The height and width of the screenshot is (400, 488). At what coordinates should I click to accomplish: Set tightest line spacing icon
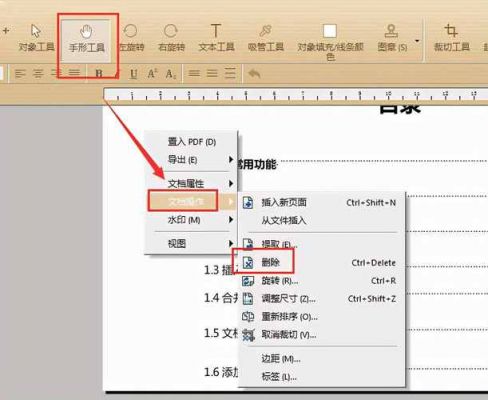coord(194,73)
